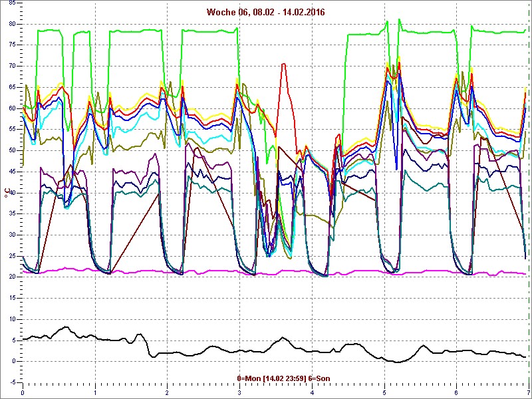Click the peak of the black bottom curve
The height and width of the screenshot is (399, 532).
click(65, 327)
